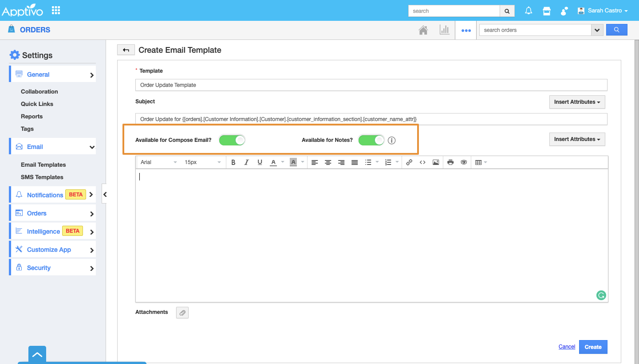Click the insert image icon in editor
The width and height of the screenshot is (639, 364).
[436, 162]
